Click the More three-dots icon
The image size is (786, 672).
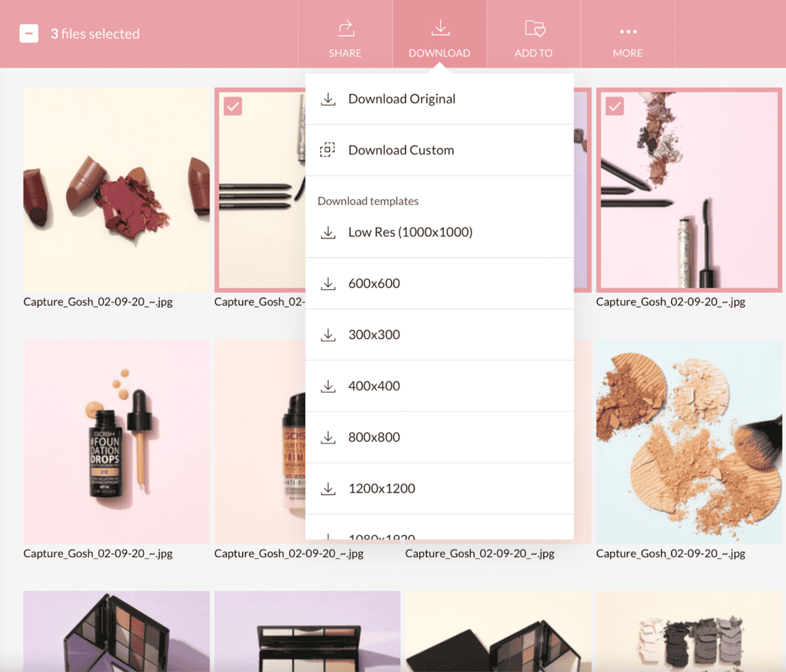[628, 31]
